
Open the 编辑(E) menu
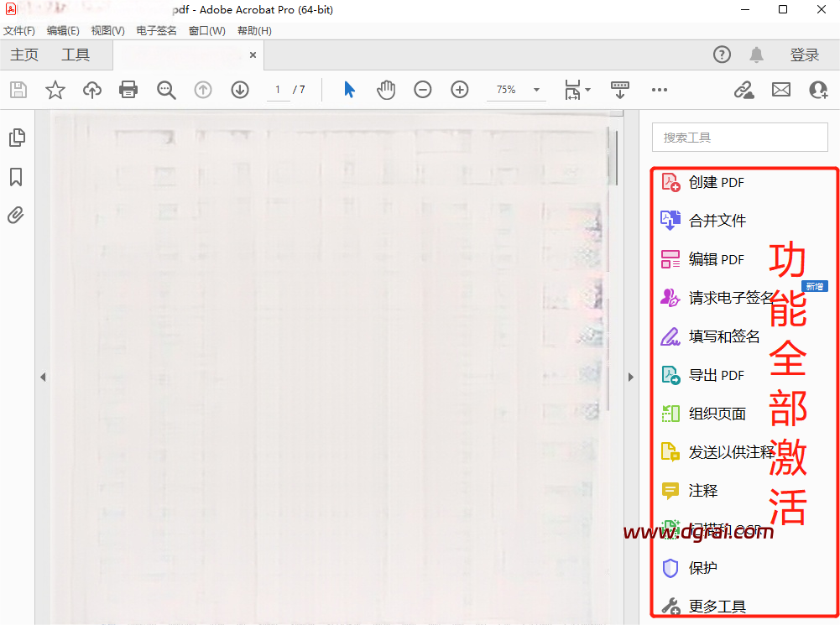[x=63, y=31]
